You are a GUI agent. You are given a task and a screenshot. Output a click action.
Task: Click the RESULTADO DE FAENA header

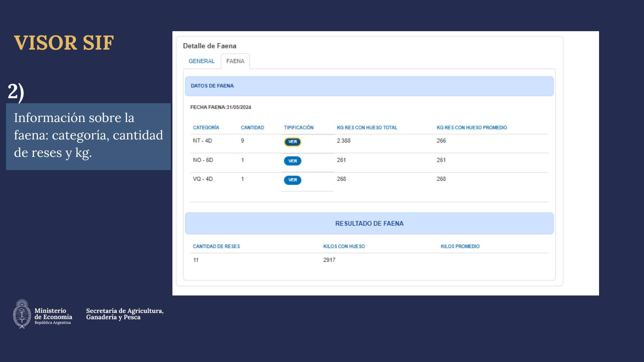coord(369,223)
